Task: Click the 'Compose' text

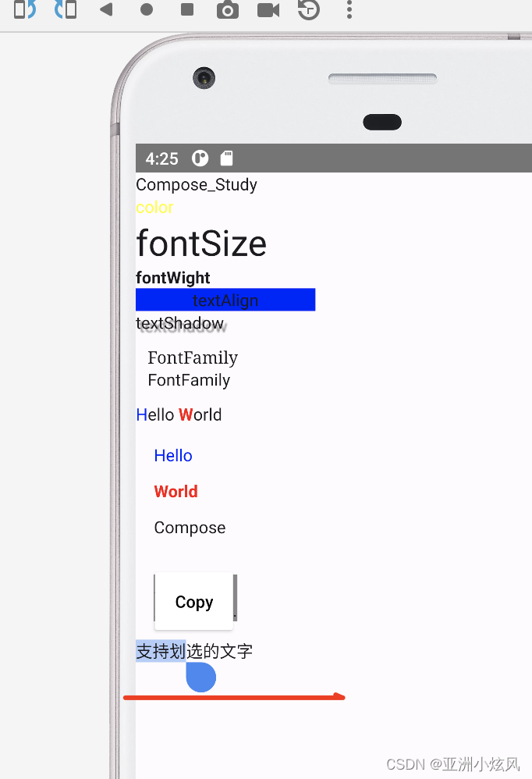Action: [x=190, y=528]
